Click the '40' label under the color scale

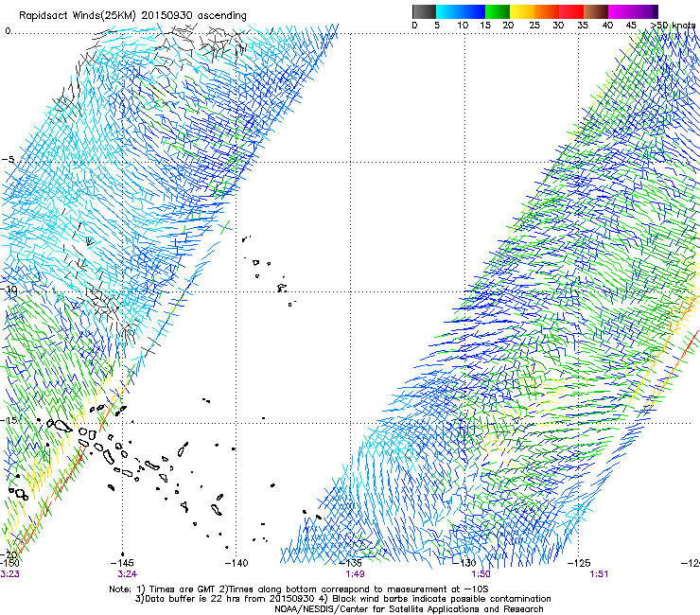tap(607, 26)
